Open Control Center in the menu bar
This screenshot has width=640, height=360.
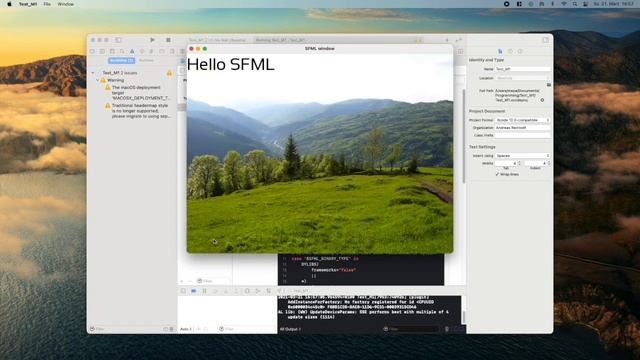[585, 4]
